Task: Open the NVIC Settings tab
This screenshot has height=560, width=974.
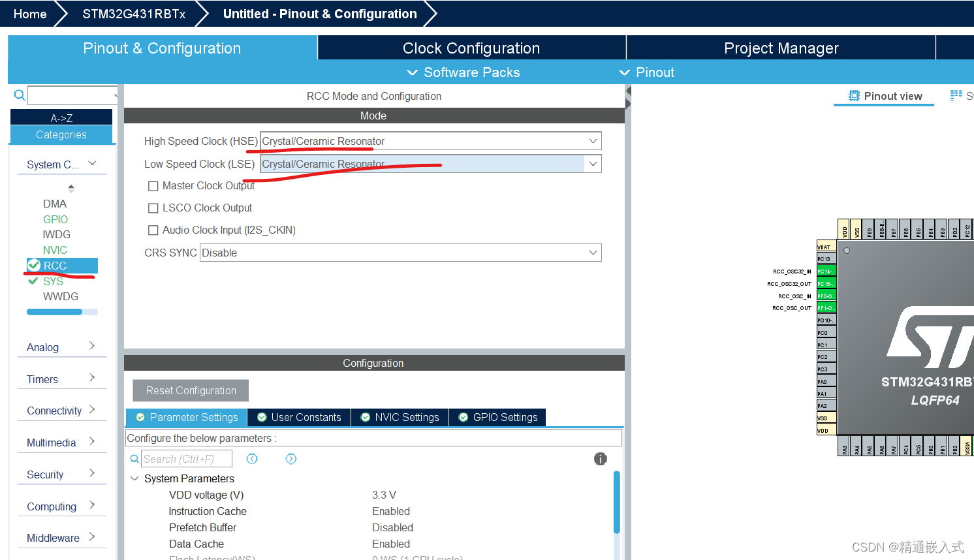Action: pyautogui.click(x=400, y=417)
